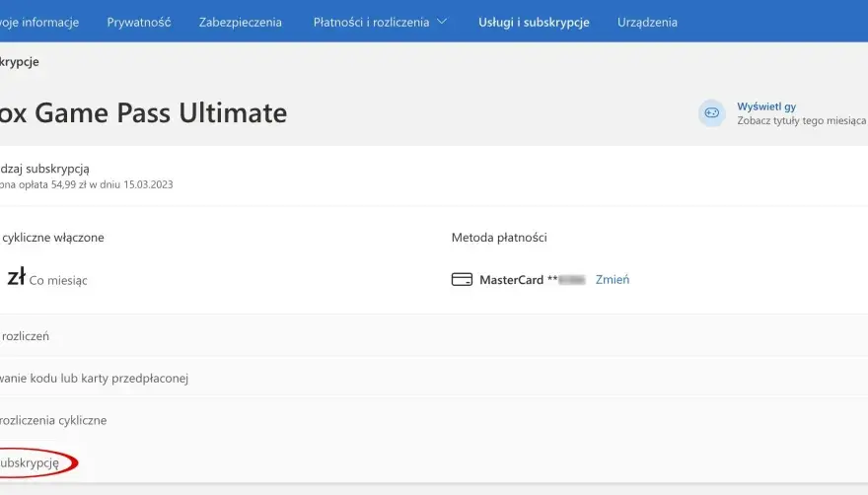Viewport: 868px width, 495px height.
Task: Click the 54,99 zł payment date text
Action: pos(87,184)
